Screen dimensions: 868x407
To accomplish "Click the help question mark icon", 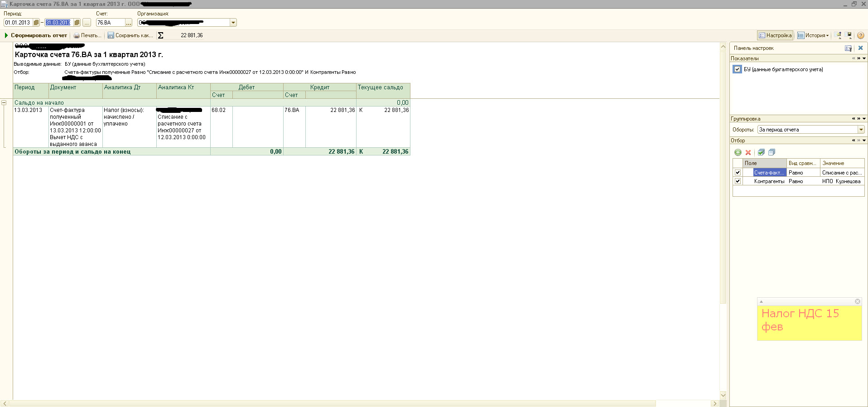I will pyautogui.click(x=860, y=35).
